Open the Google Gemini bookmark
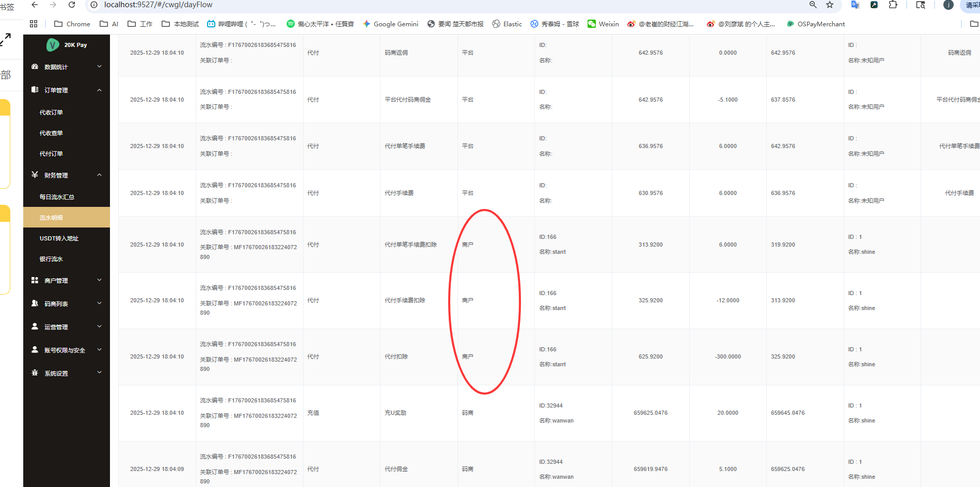The image size is (980, 487). (390, 24)
